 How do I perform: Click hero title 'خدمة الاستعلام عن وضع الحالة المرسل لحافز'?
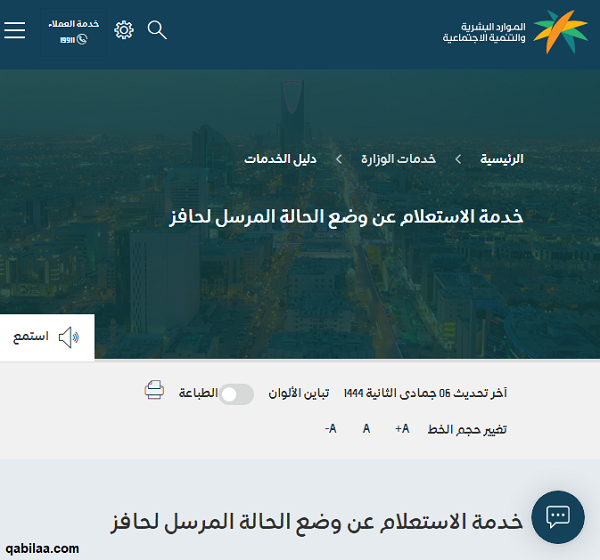pos(346,217)
